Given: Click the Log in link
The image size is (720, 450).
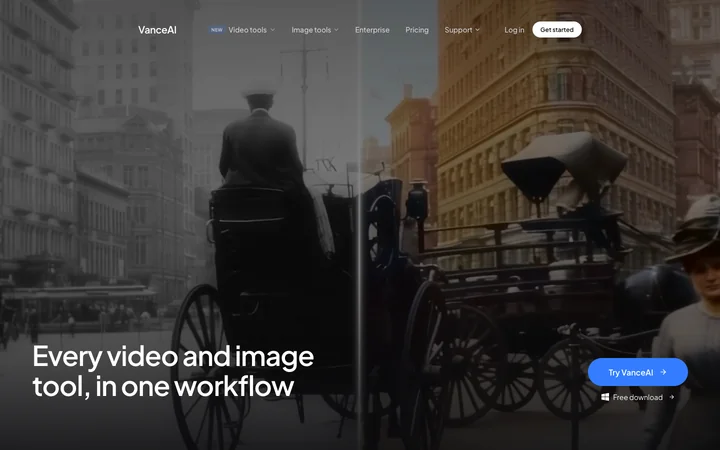Looking at the screenshot, I should pyautogui.click(x=514, y=30).
